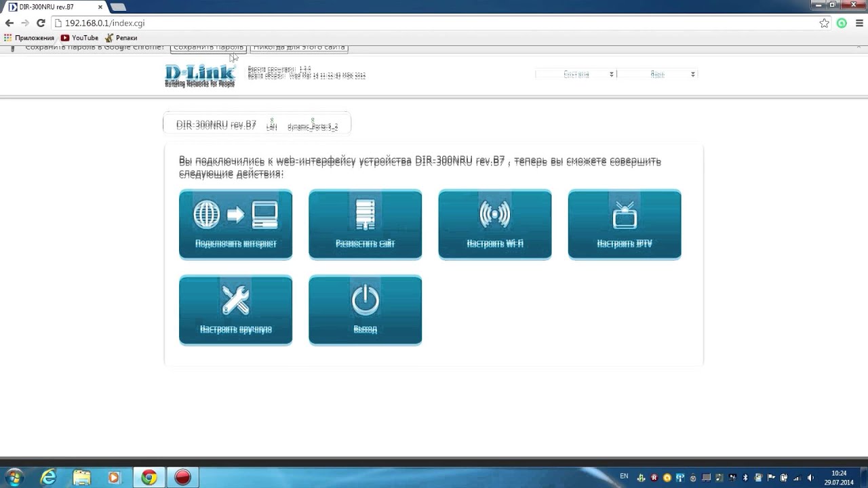Viewport: 868px width, 488px height.
Task: Open the Приложения bookmarks shortcut
Action: click(x=29, y=38)
